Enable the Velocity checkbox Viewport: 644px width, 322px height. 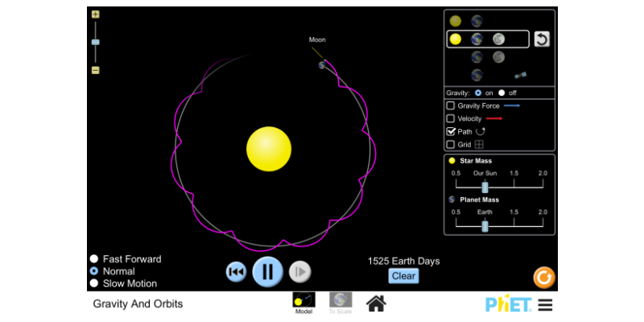(451, 118)
